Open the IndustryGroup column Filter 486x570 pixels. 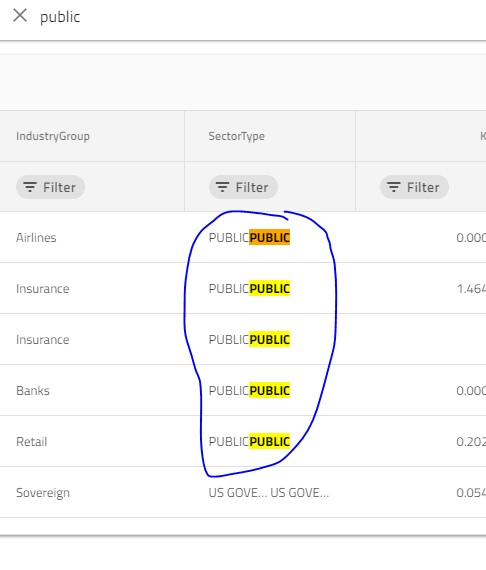click(50, 187)
